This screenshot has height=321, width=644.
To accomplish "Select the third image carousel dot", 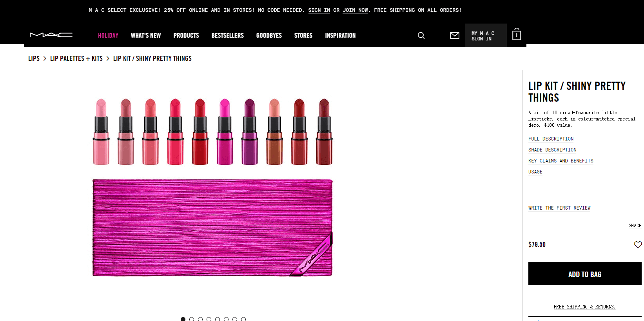I will pyautogui.click(x=200, y=319).
